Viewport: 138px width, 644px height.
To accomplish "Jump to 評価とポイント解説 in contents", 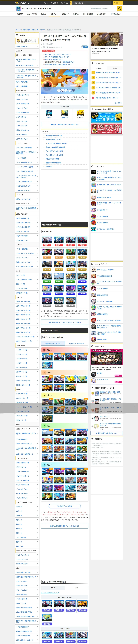I will 52,159.
